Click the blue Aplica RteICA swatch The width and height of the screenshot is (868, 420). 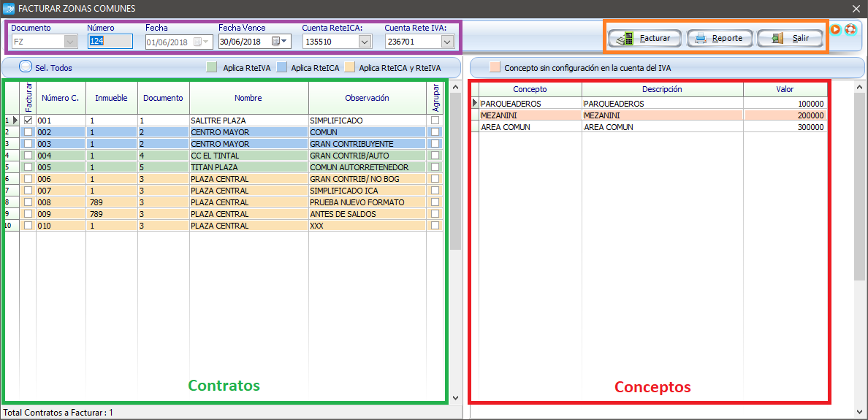pos(281,67)
